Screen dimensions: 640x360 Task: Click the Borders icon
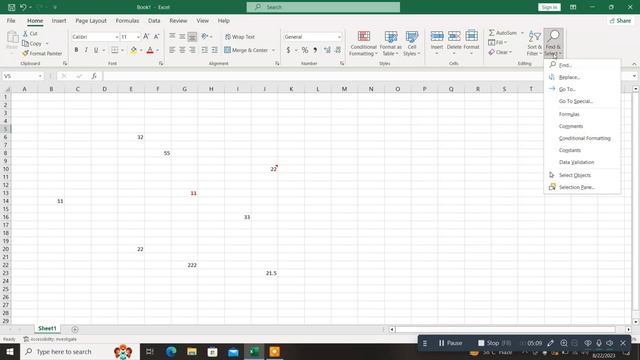pyautogui.click(x=115, y=50)
